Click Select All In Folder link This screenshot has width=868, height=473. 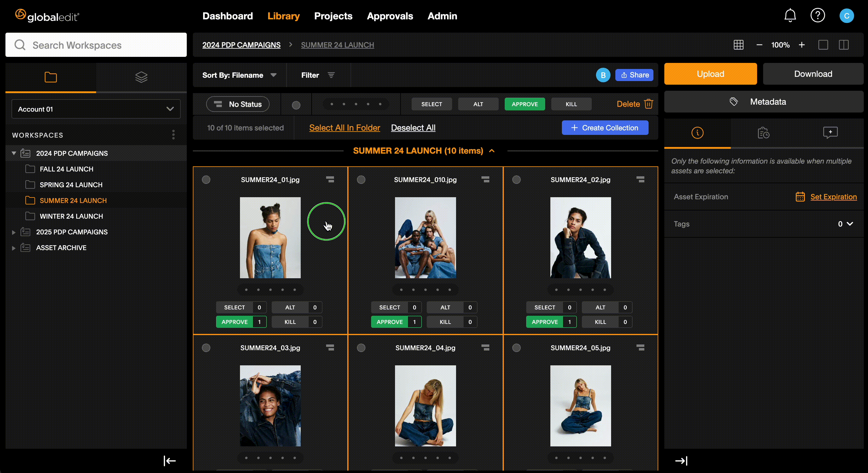(344, 128)
